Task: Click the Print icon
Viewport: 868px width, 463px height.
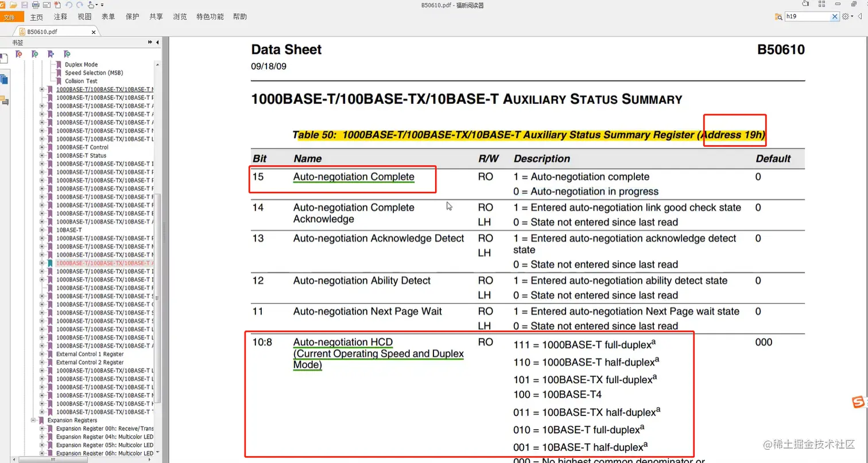Action: click(36, 5)
